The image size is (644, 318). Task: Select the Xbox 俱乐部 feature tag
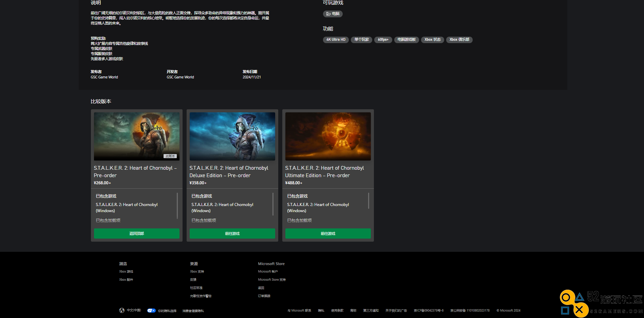pos(459,40)
